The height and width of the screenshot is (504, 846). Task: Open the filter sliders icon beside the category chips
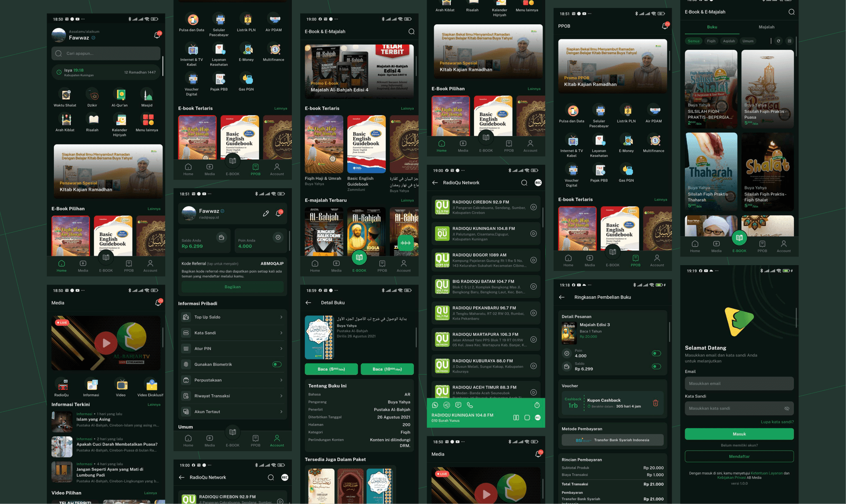coord(790,41)
